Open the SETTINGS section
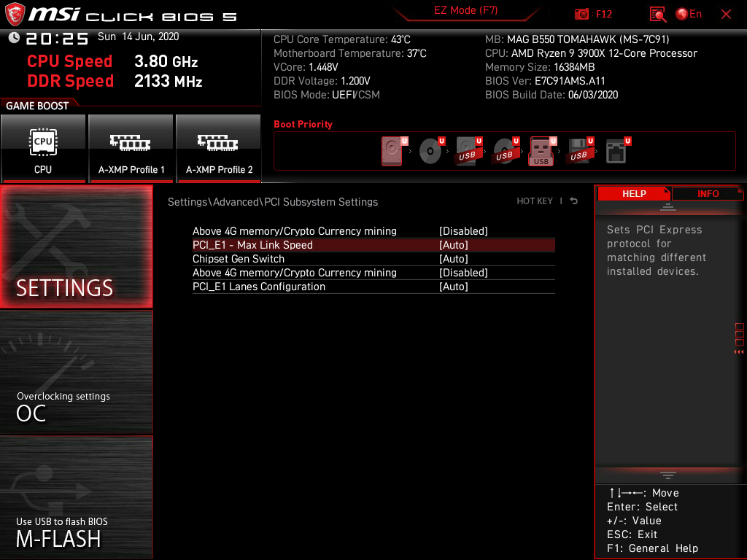 point(76,246)
